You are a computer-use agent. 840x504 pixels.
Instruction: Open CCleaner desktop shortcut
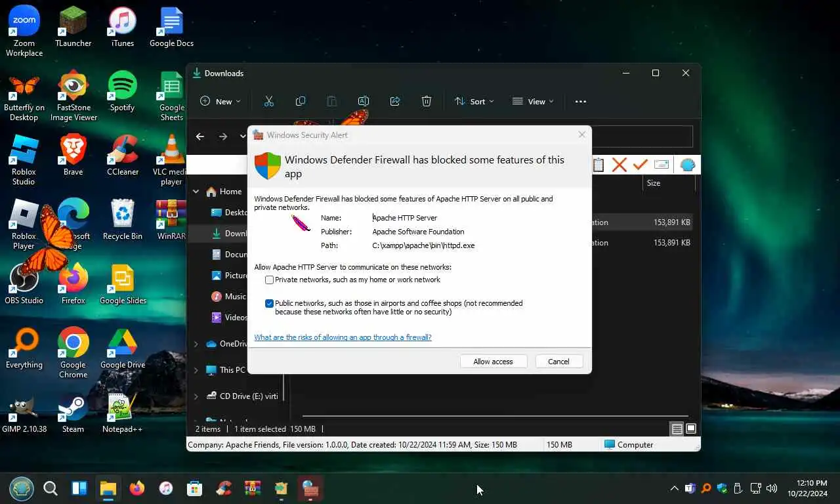[123, 155]
